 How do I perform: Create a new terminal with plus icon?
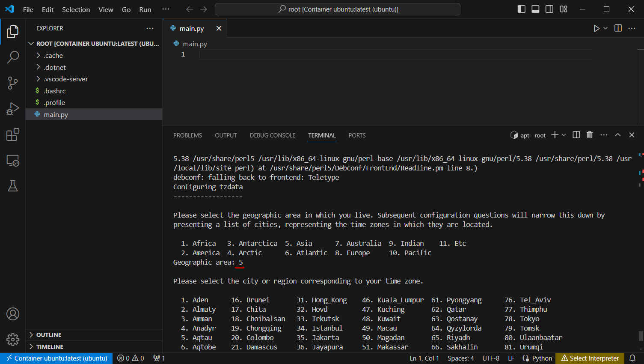coord(555,135)
